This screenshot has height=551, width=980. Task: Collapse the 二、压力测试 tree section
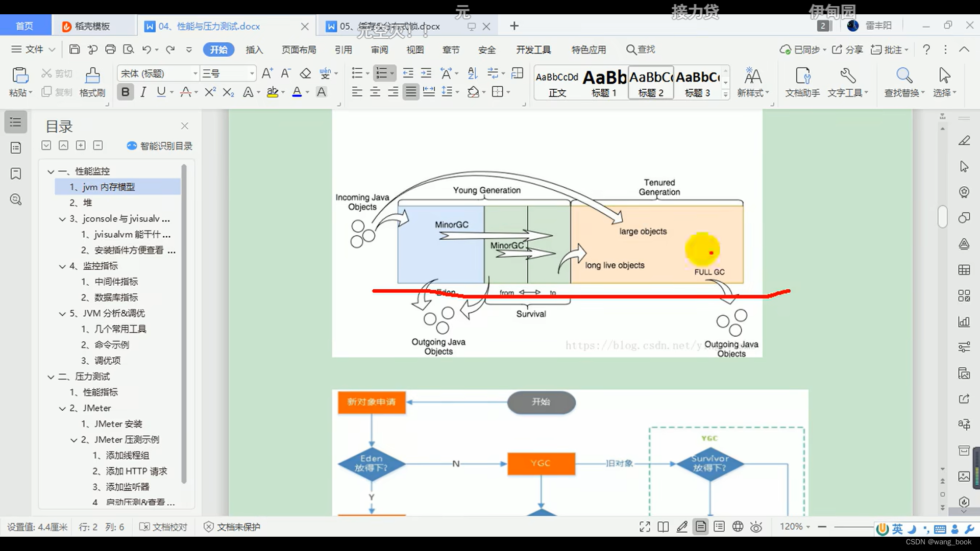coord(51,377)
